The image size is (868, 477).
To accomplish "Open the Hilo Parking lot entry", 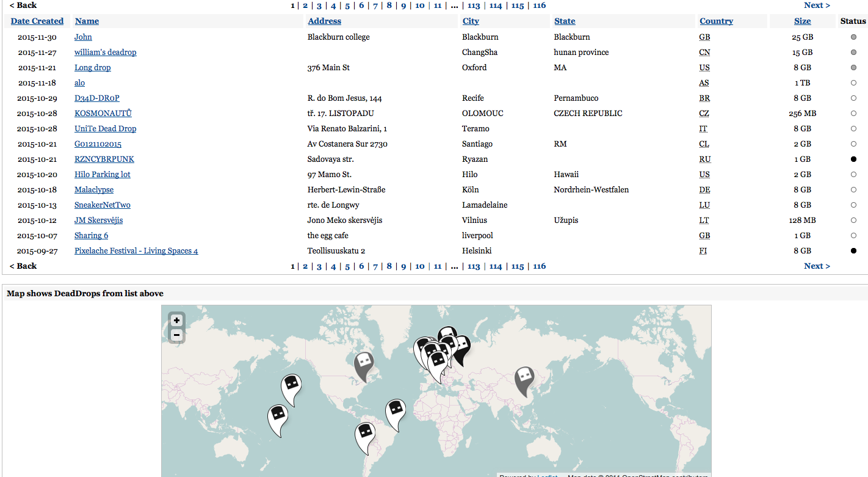I will click(102, 175).
